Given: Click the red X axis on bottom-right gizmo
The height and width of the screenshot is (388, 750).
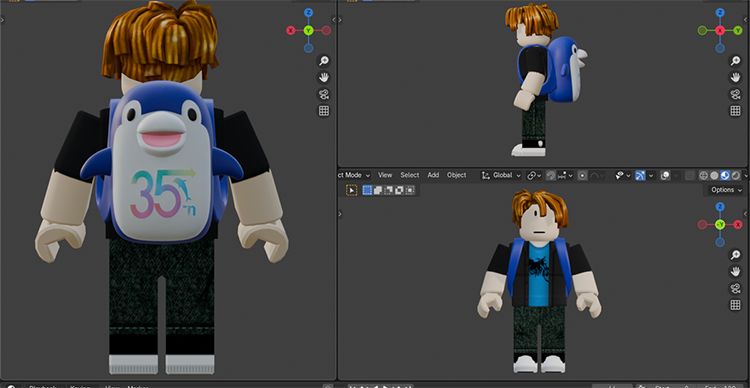Looking at the screenshot, I should [738, 224].
